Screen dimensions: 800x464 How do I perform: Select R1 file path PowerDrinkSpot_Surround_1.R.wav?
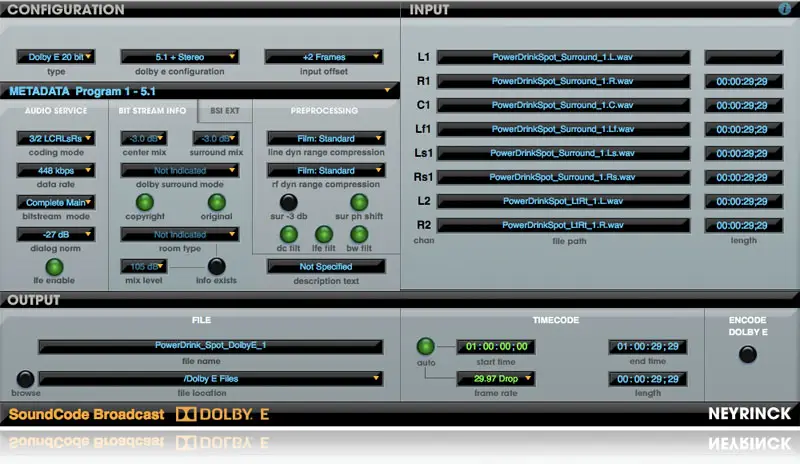563,81
